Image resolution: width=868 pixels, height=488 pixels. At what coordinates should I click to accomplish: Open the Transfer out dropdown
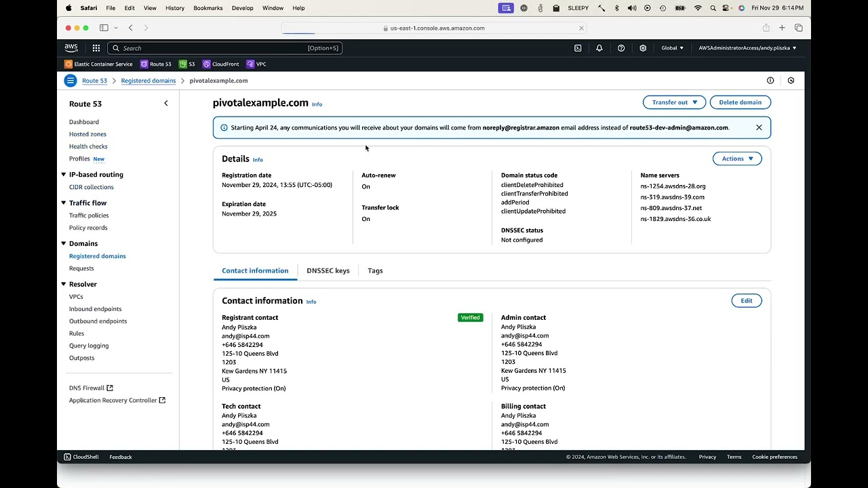674,102
